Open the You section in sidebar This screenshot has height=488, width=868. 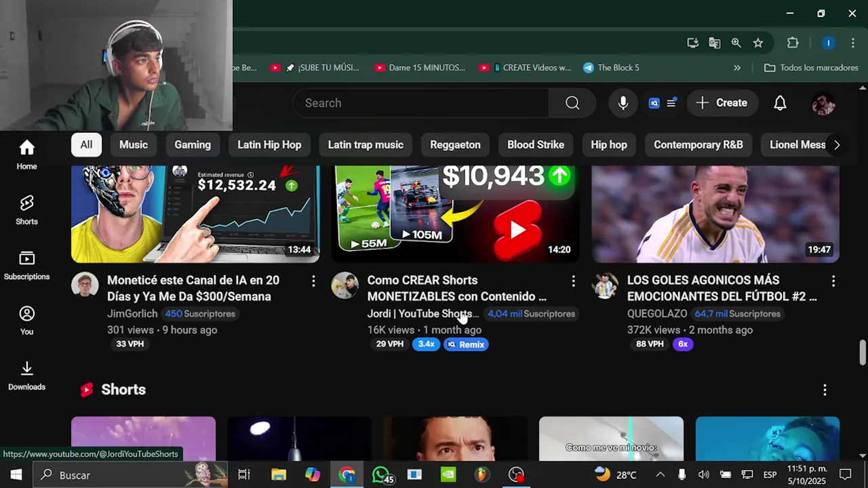coord(26,321)
